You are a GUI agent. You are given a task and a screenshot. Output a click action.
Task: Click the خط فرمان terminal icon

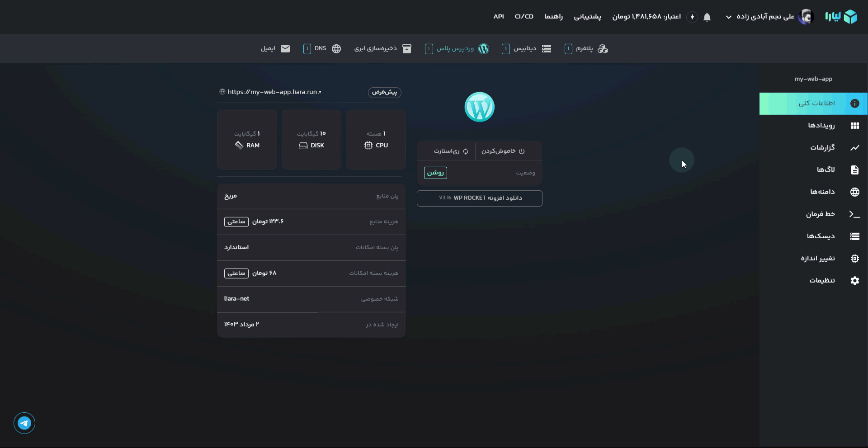(x=854, y=214)
